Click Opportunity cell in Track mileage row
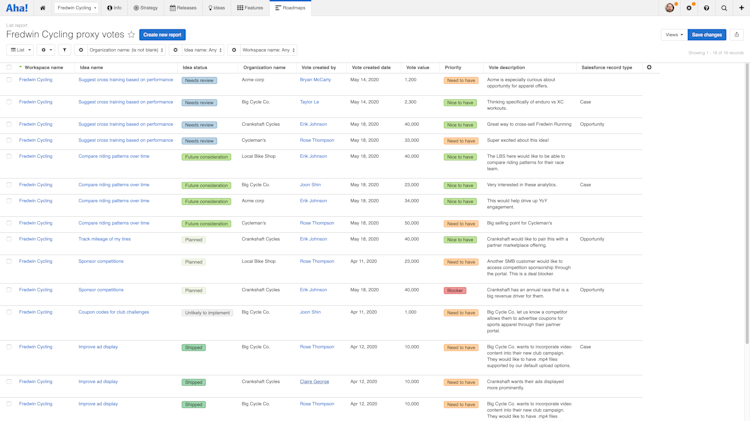Viewport: 750px width, 421px height. (592, 239)
